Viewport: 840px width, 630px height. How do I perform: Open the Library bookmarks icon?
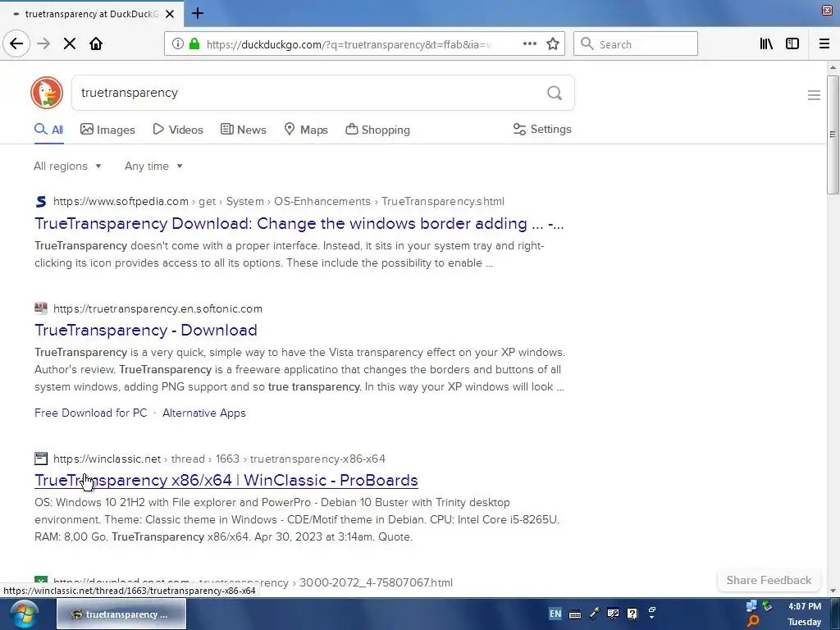pos(766,44)
